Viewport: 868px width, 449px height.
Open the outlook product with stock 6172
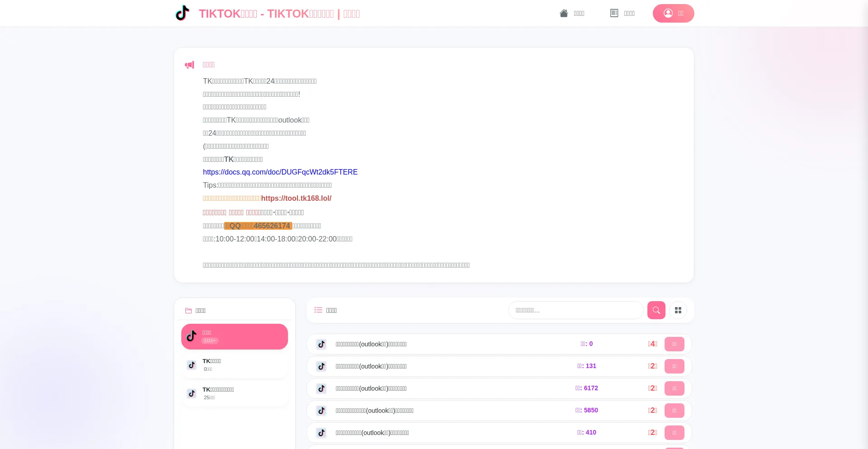coord(371,388)
